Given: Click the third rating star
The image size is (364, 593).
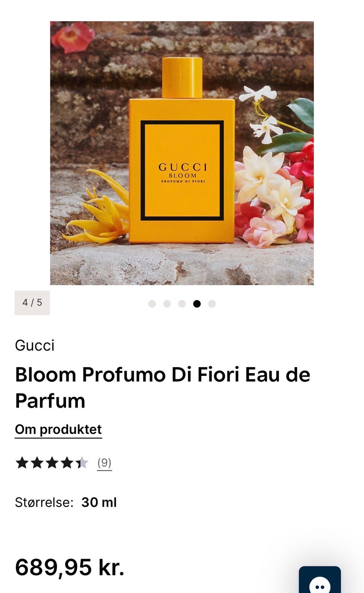Looking at the screenshot, I should point(52,463).
